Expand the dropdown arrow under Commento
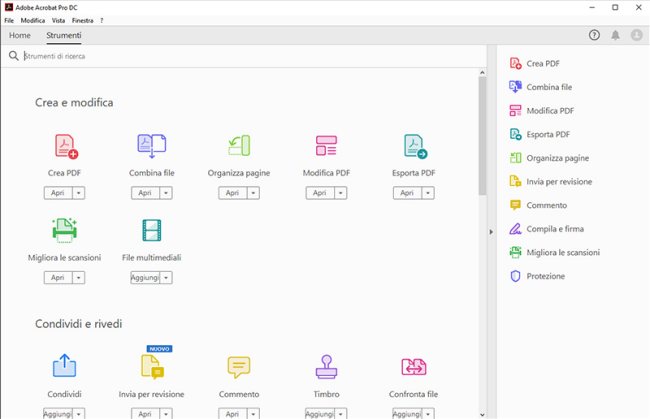650x419 pixels. pos(253,414)
